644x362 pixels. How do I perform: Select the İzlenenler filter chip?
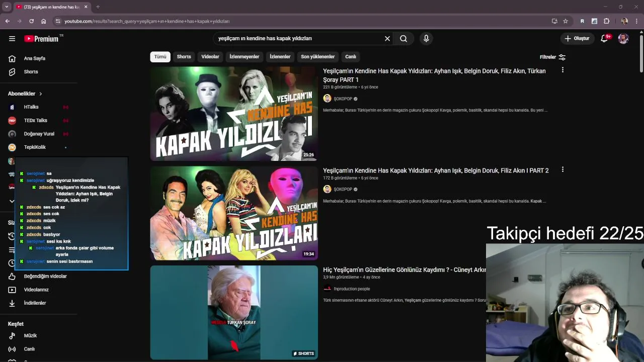[x=280, y=57]
